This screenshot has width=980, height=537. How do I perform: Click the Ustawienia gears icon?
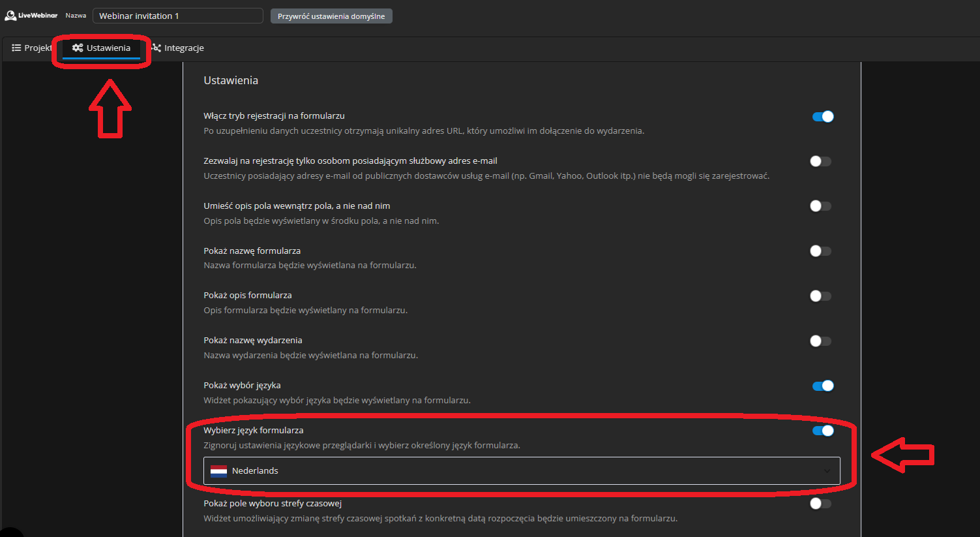(x=78, y=48)
